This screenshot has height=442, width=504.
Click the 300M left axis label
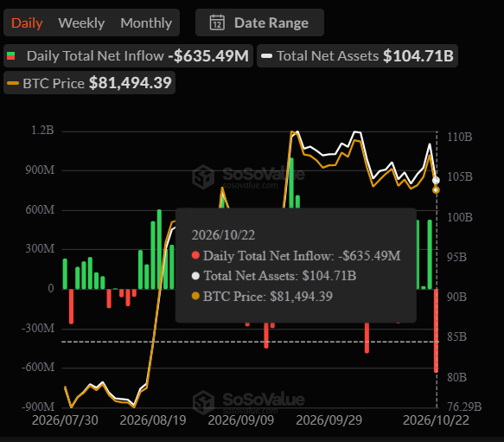(x=40, y=248)
